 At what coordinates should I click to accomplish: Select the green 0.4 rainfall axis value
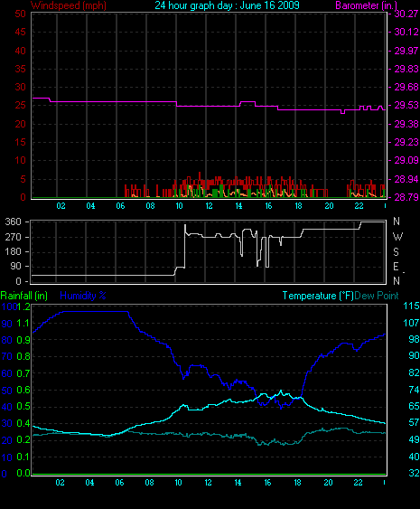(23, 423)
